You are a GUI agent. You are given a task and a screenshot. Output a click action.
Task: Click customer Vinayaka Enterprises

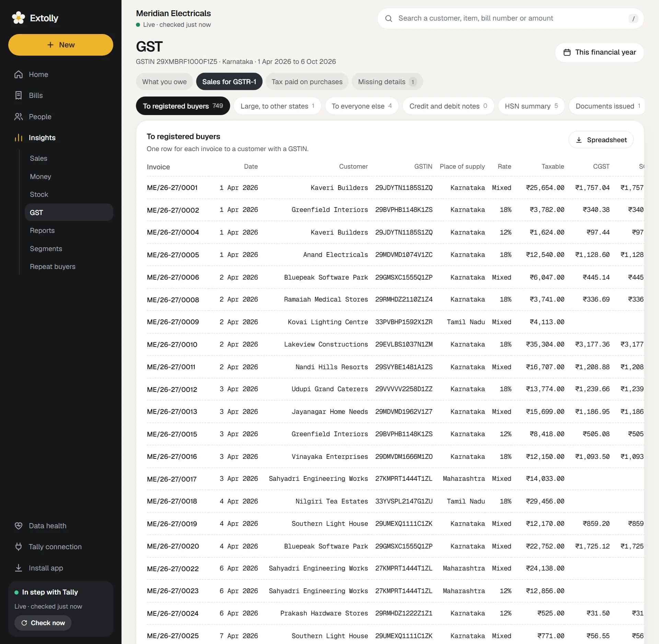click(x=329, y=457)
